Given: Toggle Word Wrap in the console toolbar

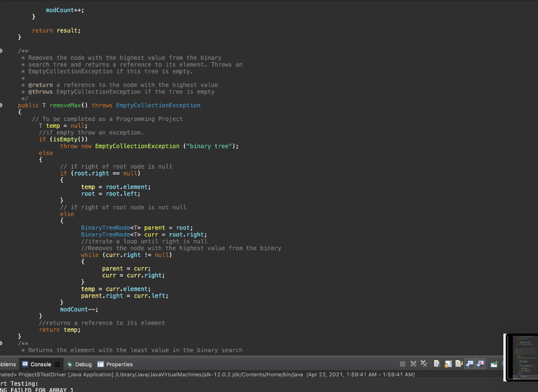Looking at the screenshot, I should [459, 364].
